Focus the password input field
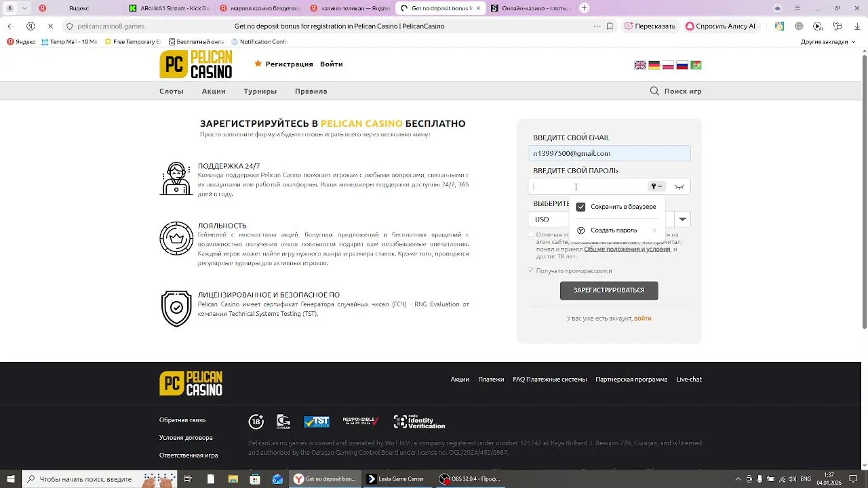This screenshot has width=868, height=488. pos(589,186)
